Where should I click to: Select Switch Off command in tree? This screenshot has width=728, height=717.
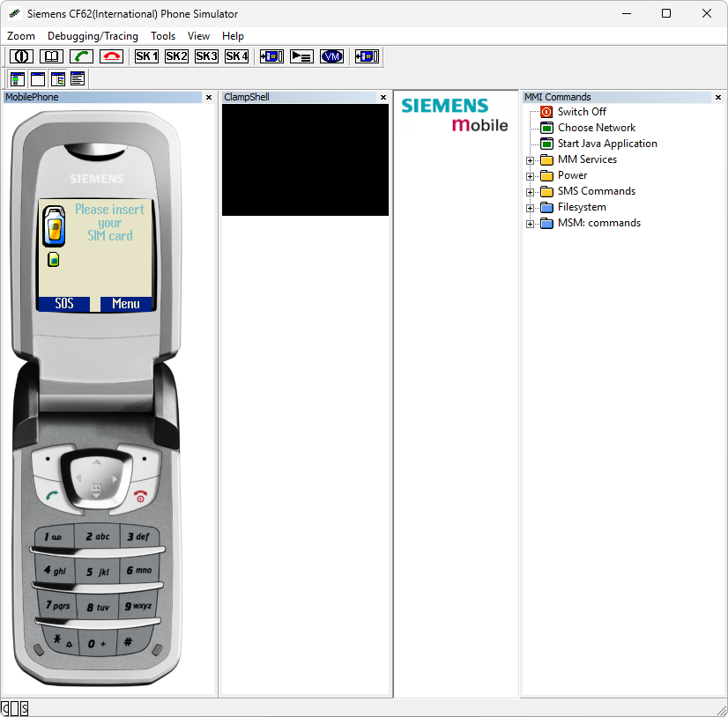[582, 112]
